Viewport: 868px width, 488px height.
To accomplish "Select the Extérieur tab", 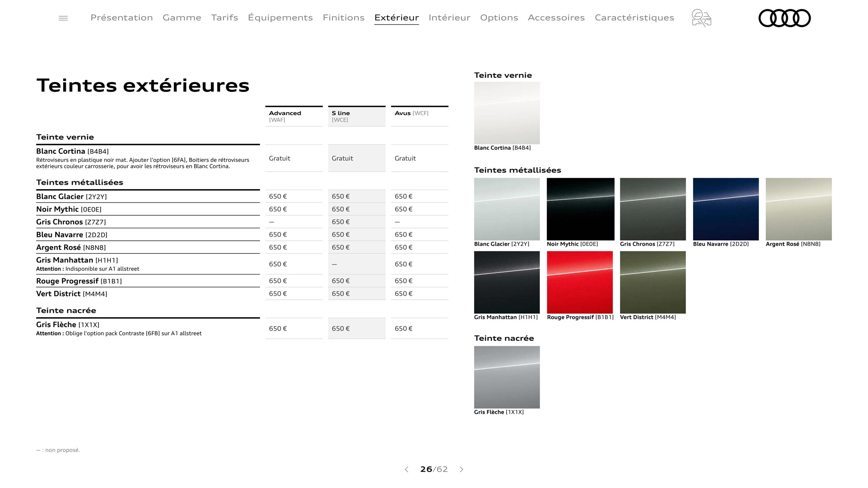I will click(x=396, y=17).
